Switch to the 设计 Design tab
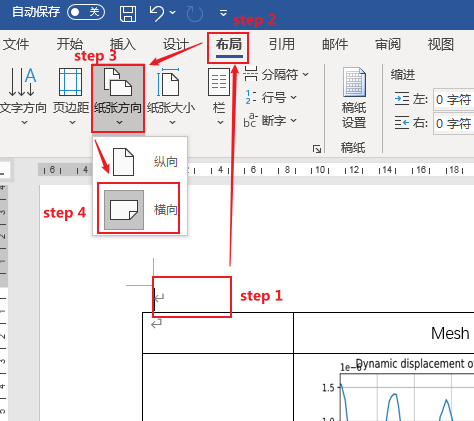The height and width of the screenshot is (421, 474). pos(176,44)
